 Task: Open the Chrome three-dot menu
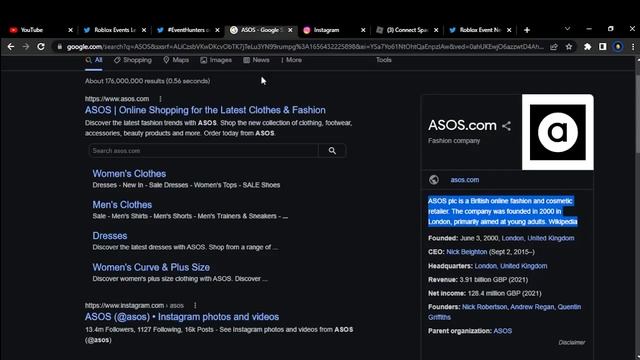coord(633,47)
